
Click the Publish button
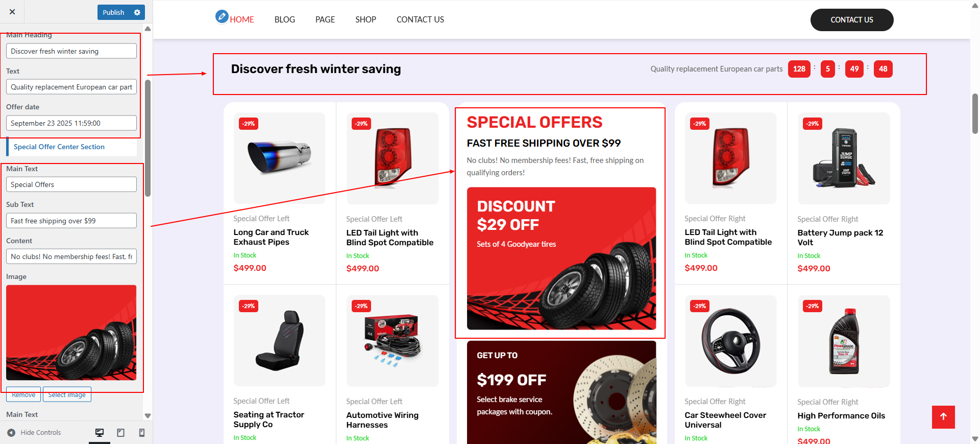[114, 12]
